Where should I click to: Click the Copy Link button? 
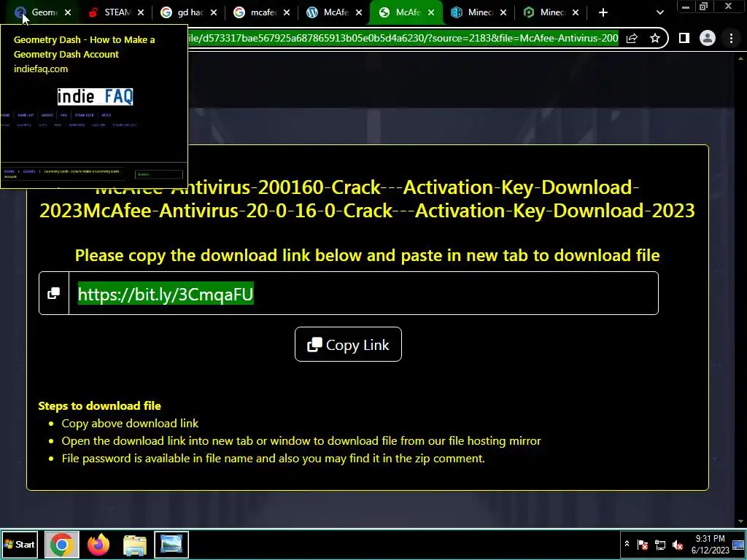348,344
